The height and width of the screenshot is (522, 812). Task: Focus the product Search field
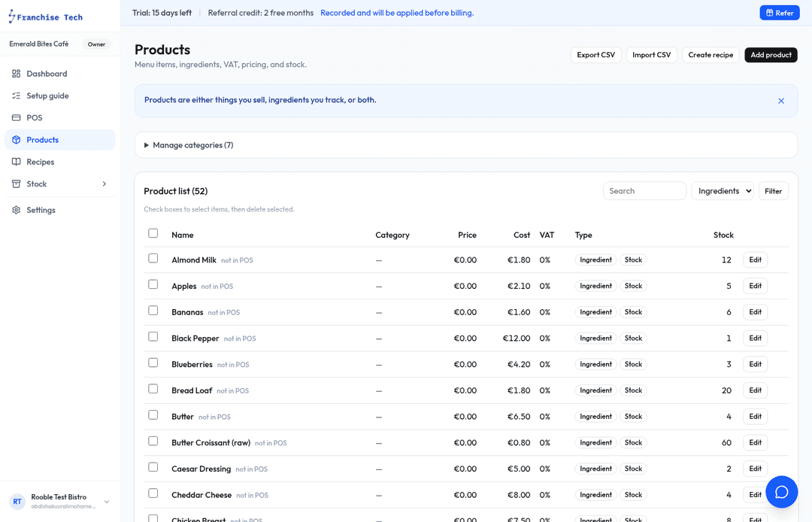[x=644, y=191]
